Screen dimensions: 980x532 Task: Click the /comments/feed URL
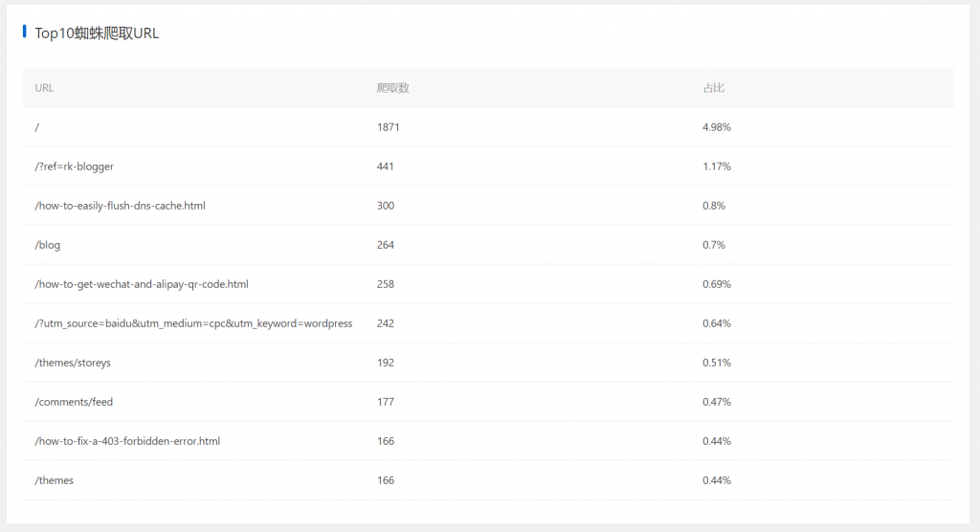pyautogui.click(x=74, y=402)
